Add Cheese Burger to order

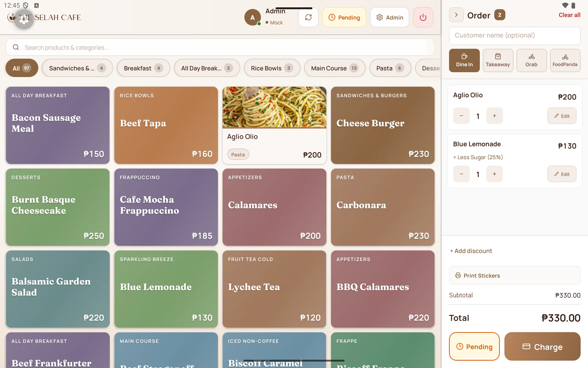[x=382, y=125]
